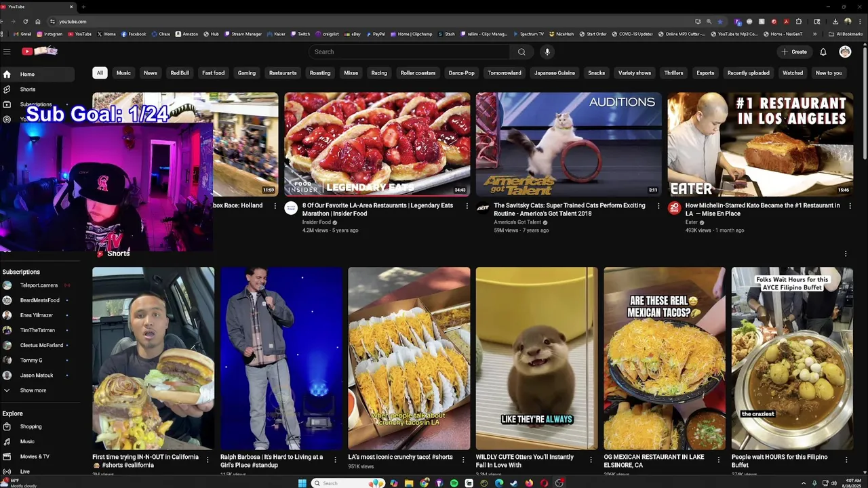Open options for the Wildly Cute Otters short
Screen dimensions: 868x488
[591, 460]
